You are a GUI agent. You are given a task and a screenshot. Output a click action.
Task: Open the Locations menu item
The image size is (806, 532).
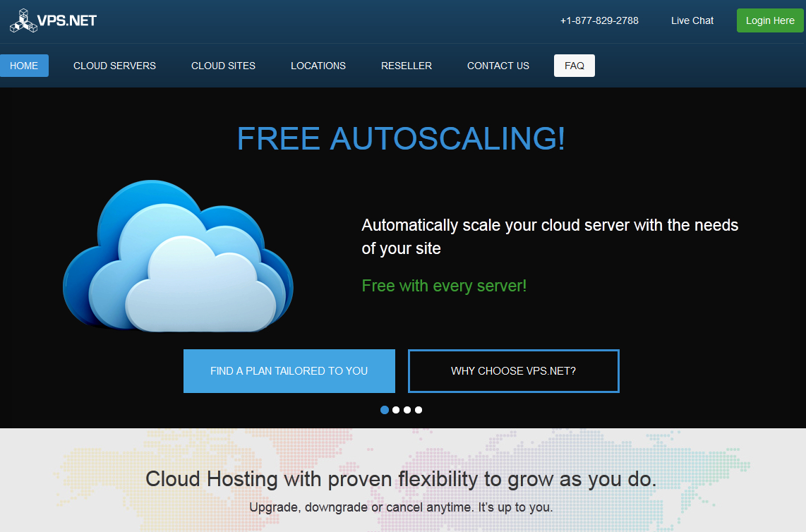[x=318, y=66]
